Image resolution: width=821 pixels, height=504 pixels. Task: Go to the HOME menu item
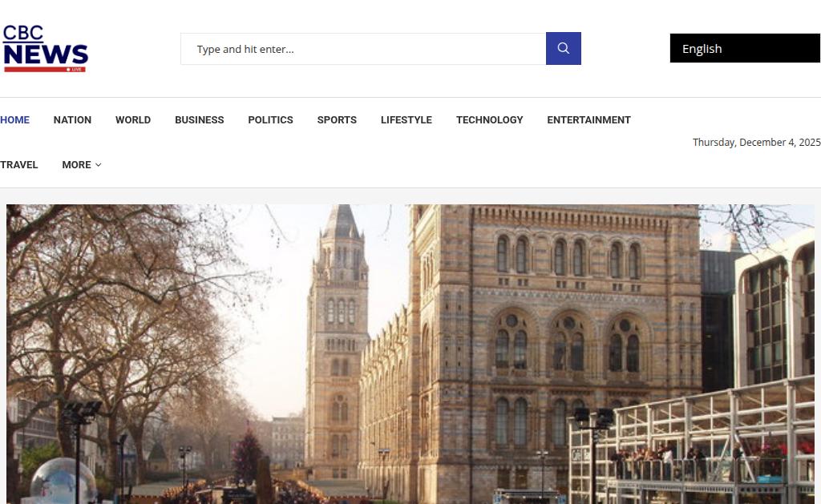(14, 120)
